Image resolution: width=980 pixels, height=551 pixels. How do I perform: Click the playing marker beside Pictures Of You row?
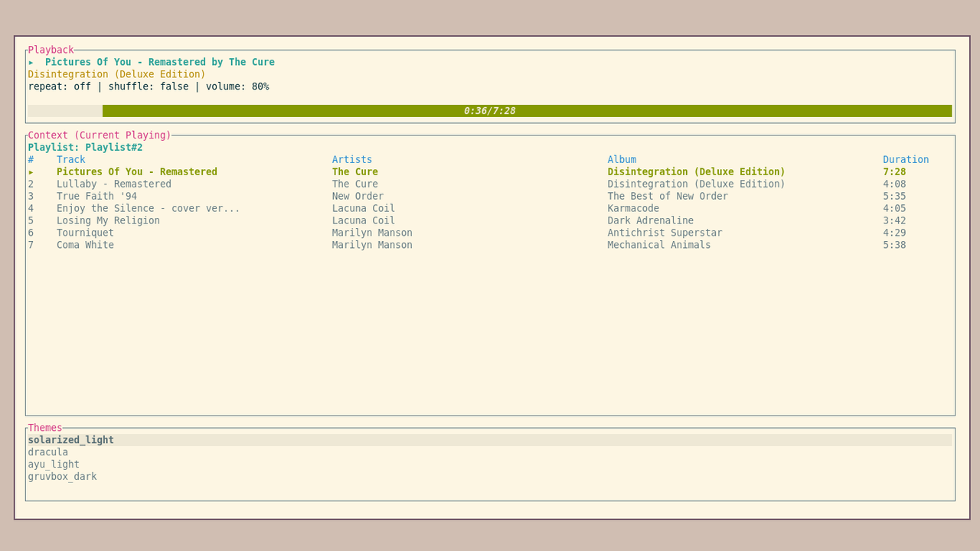coord(31,172)
